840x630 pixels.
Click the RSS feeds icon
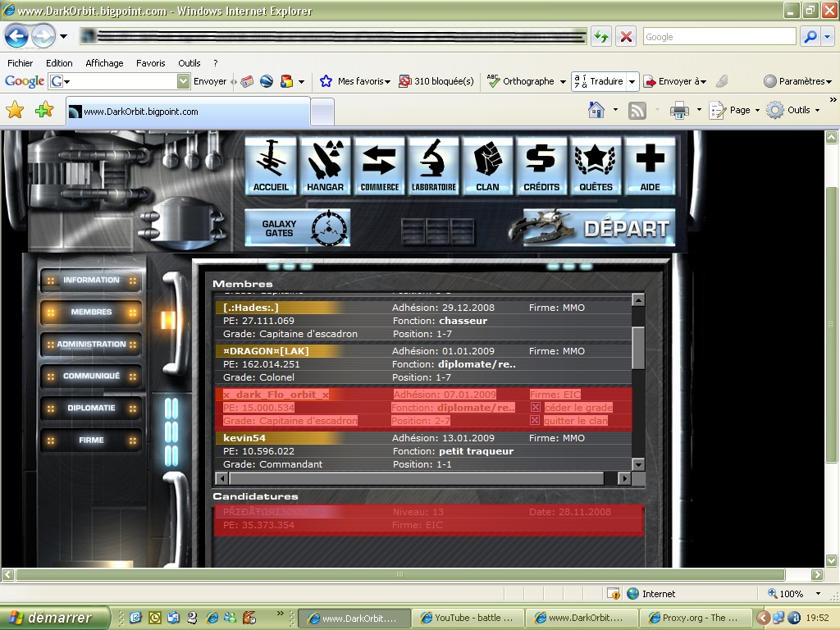(637, 111)
